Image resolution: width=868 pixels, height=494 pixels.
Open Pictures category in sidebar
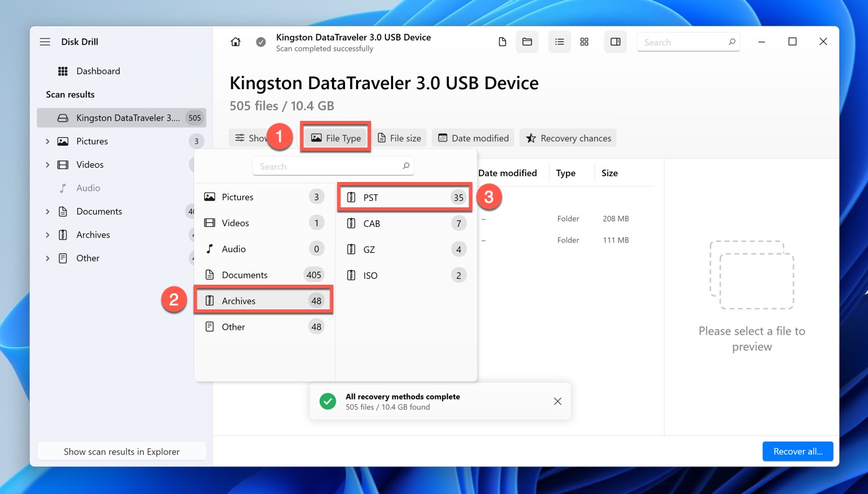point(92,141)
